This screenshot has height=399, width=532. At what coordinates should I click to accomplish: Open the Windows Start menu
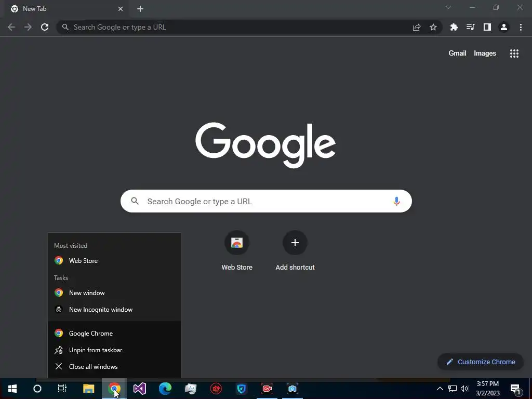click(12, 389)
